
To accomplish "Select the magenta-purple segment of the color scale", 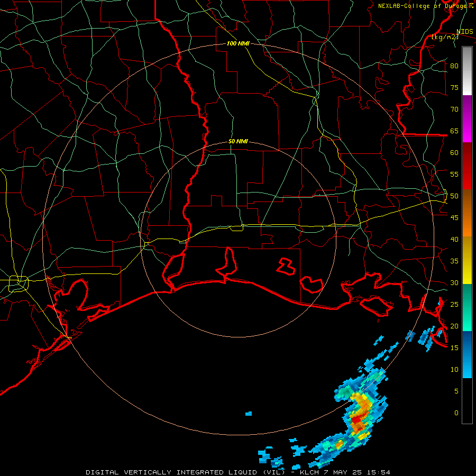I will tap(467, 118).
